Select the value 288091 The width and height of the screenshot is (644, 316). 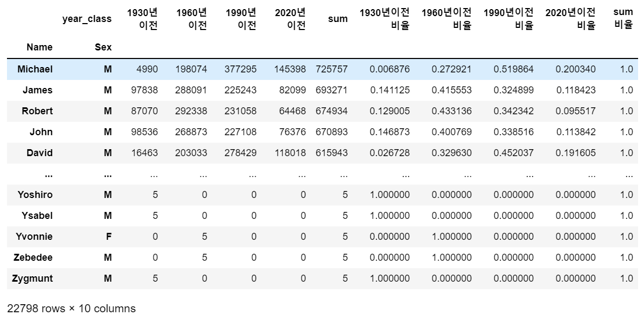(x=191, y=90)
